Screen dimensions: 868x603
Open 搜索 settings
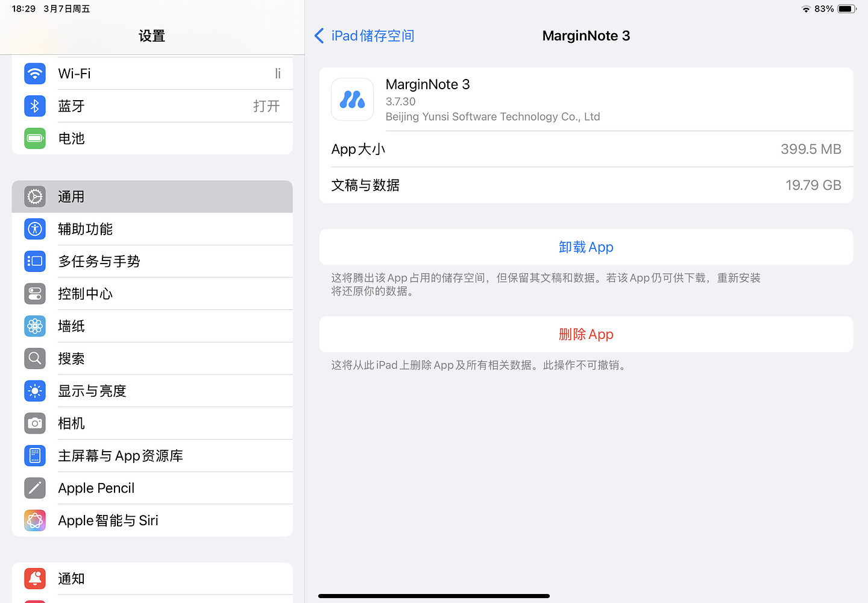click(x=152, y=358)
